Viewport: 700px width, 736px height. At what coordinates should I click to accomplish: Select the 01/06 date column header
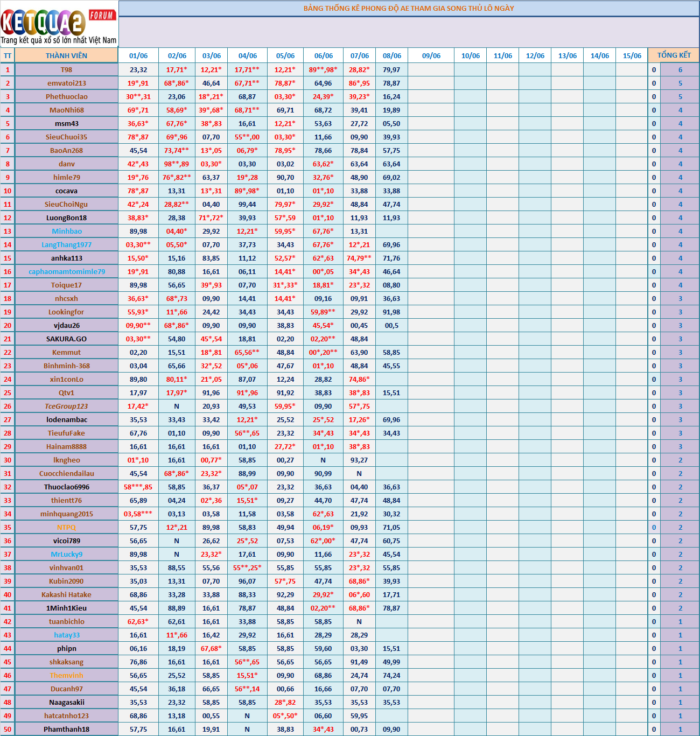coord(138,55)
